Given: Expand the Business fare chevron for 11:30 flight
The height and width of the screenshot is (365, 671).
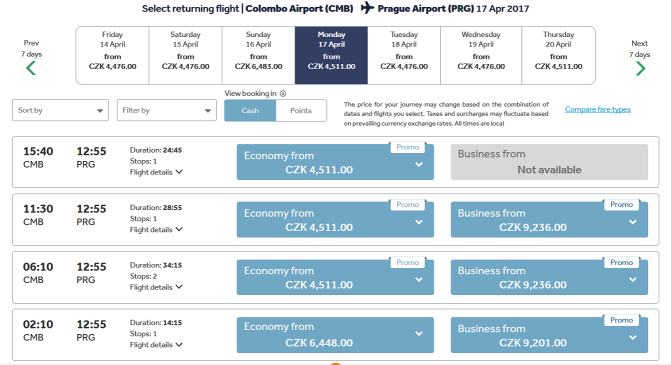Looking at the screenshot, I should [x=633, y=222].
